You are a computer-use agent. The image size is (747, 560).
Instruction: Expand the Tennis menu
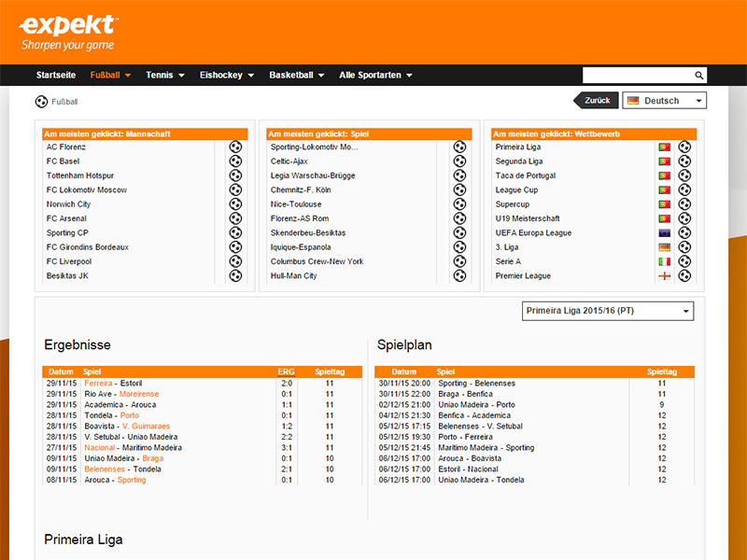coord(165,76)
